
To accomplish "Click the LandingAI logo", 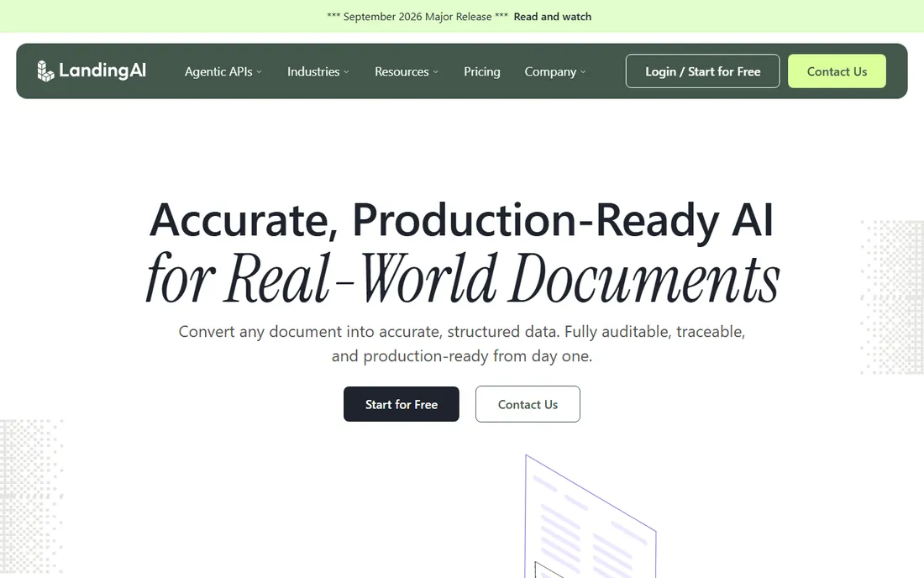I will tap(92, 71).
